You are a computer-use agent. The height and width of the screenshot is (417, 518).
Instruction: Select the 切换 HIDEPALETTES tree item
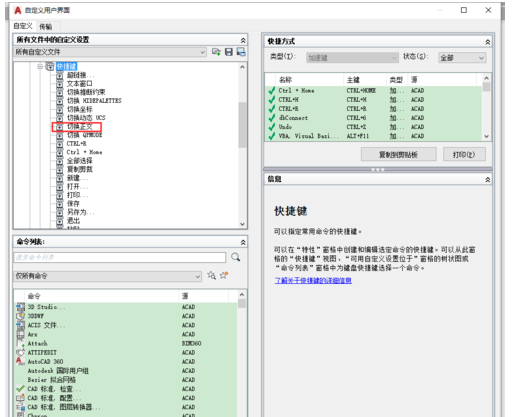click(x=94, y=100)
